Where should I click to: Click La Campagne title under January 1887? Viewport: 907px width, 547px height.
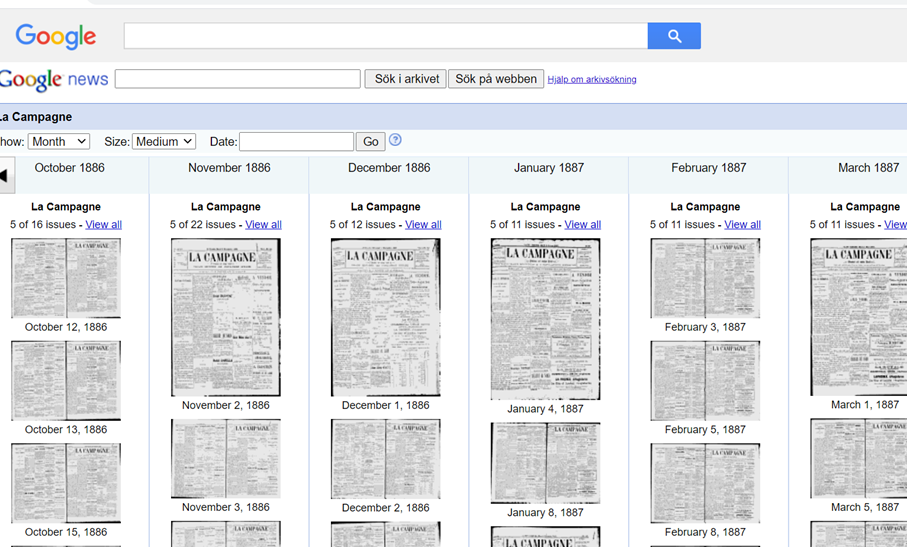click(x=545, y=206)
